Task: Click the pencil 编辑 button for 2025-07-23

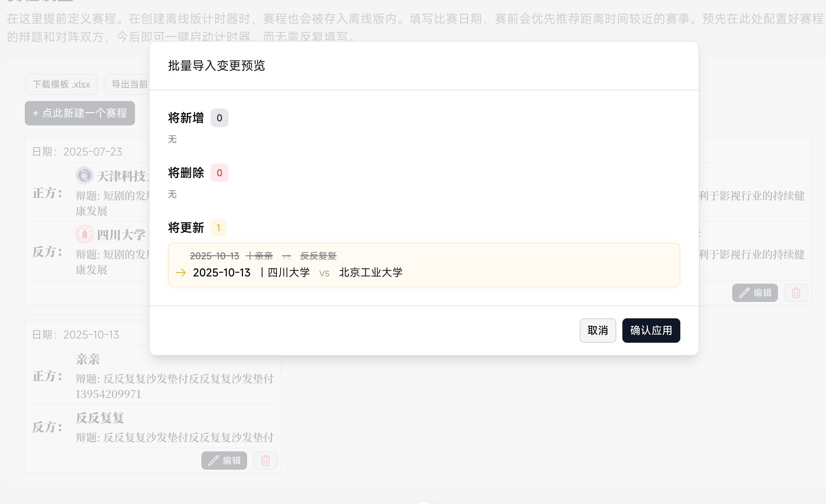Action: 754,293
